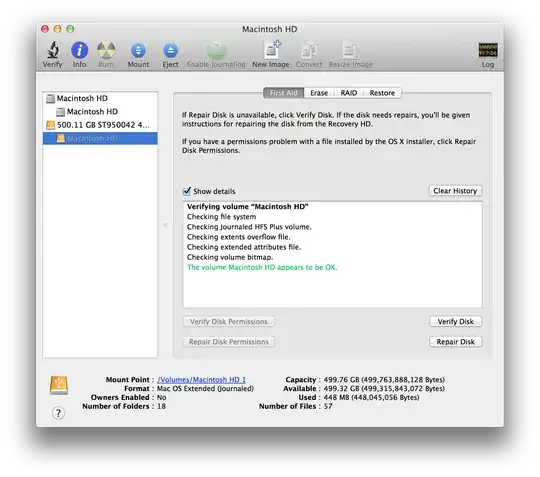Open disk Info from toolbar

(x=80, y=50)
